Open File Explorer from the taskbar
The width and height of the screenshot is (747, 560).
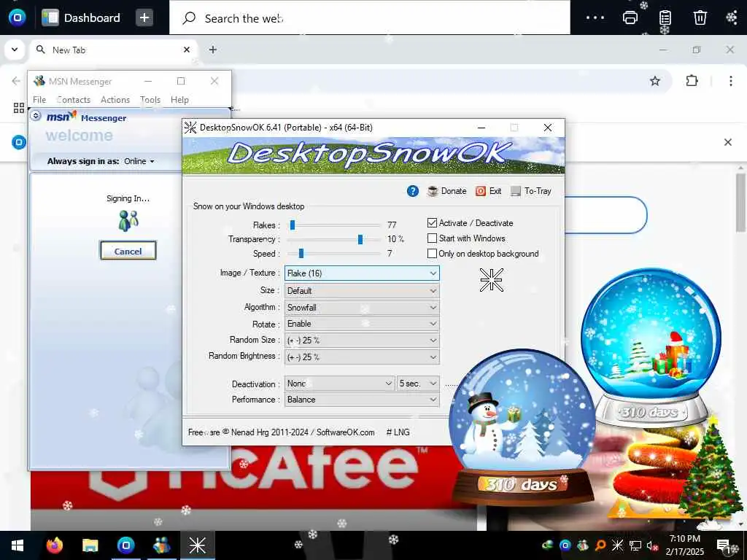tap(90, 545)
